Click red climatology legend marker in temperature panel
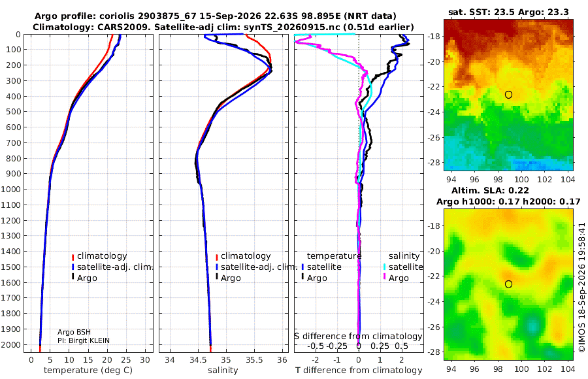Viewport: 588px width, 379px height. pyautogui.click(x=73, y=257)
